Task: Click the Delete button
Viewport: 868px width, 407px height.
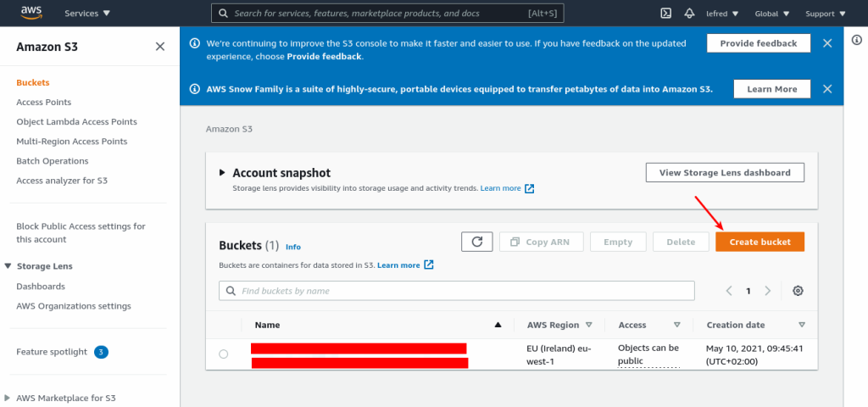Action: [681, 242]
